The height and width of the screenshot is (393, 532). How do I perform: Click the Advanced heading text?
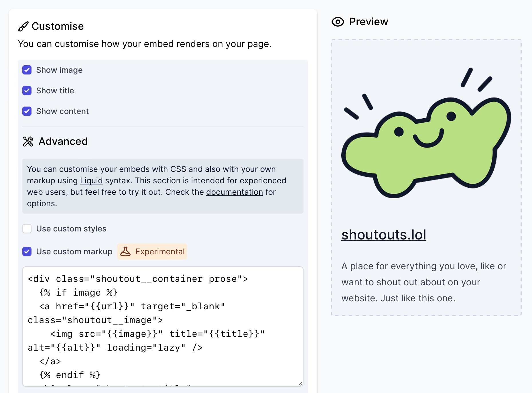pos(63,142)
